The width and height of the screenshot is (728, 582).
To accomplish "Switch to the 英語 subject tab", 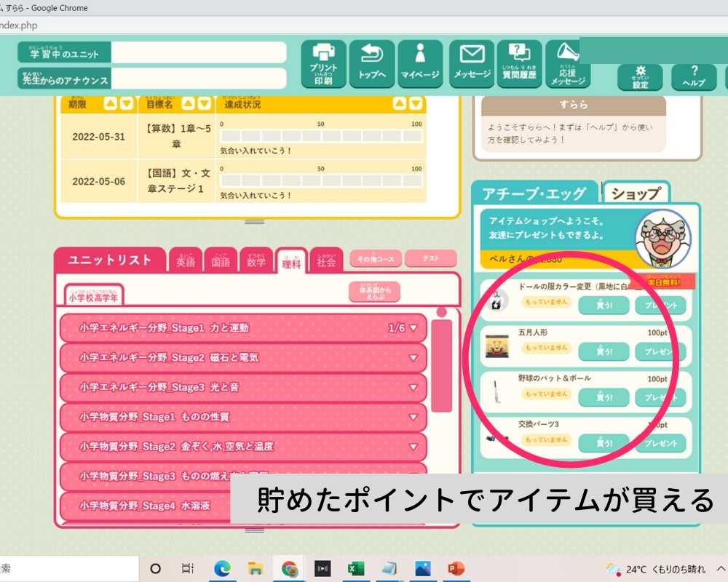I will [186, 260].
